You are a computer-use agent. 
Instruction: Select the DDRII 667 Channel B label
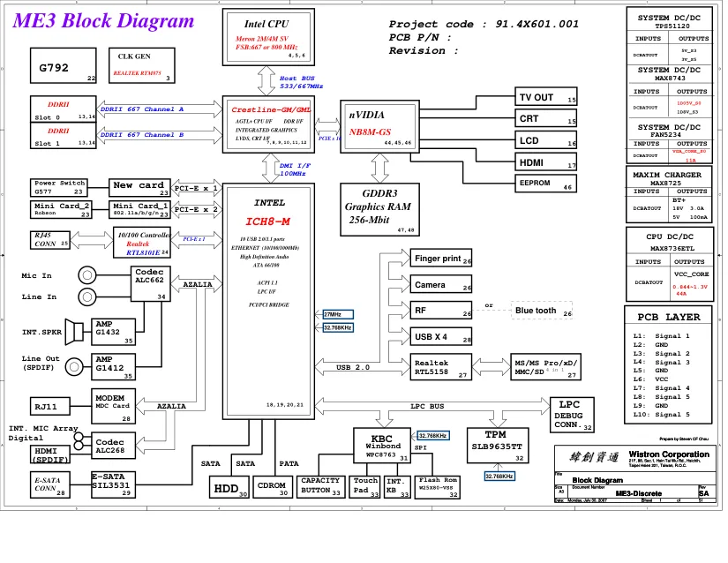click(142, 135)
